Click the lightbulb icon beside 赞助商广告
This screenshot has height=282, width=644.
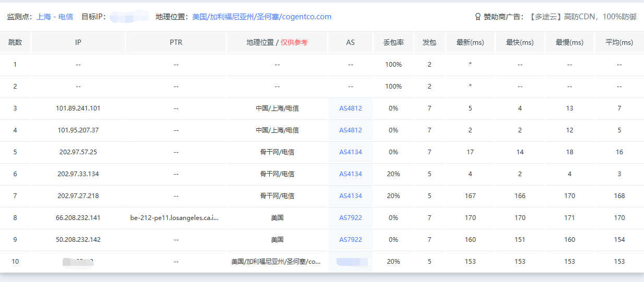coord(478,17)
